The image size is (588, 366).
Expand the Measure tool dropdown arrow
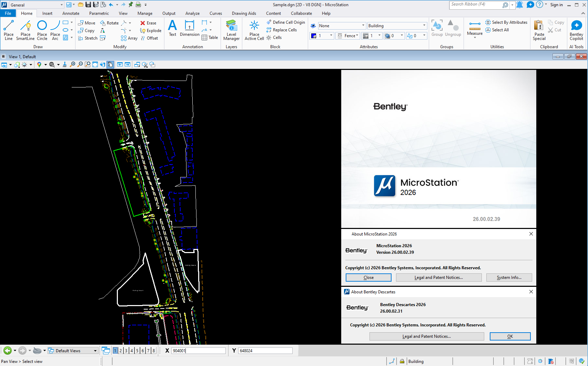(475, 37)
